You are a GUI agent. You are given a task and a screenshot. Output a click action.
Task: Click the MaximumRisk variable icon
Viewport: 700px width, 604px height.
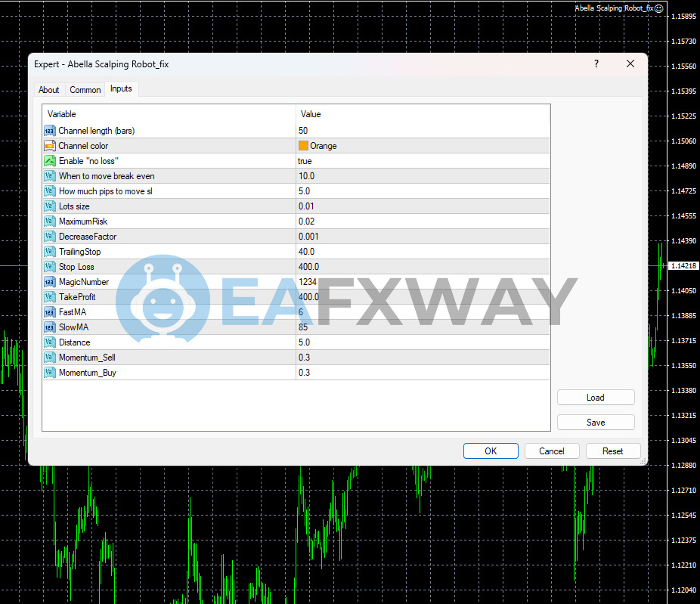click(50, 221)
